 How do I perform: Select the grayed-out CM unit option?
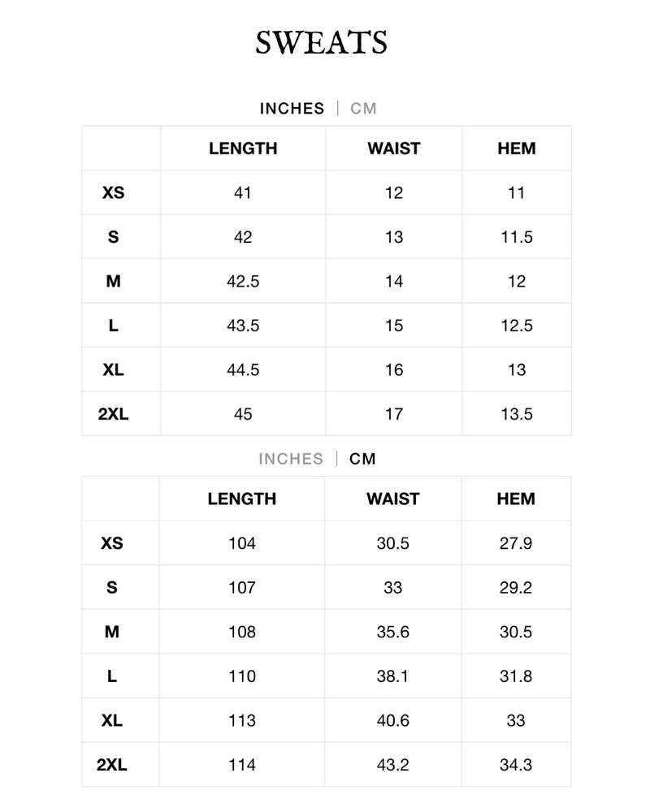point(363,109)
